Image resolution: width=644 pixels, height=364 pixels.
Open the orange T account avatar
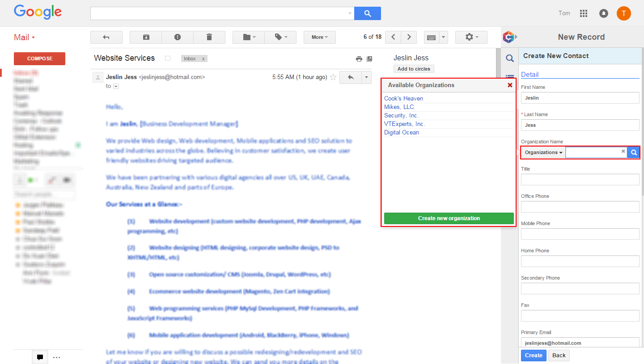[624, 13]
